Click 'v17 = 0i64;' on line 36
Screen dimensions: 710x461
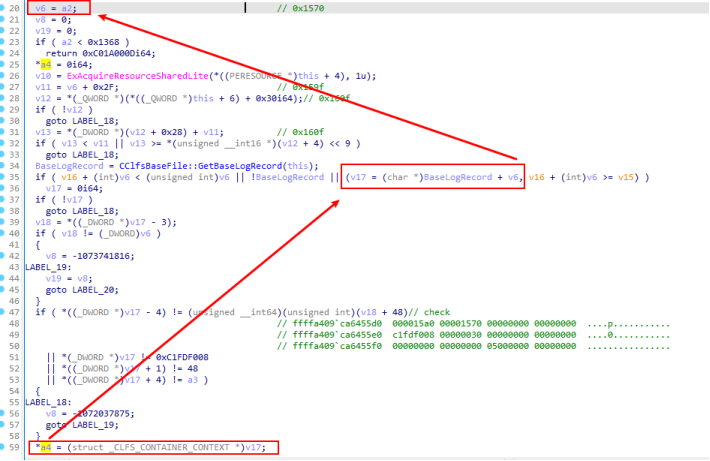pyautogui.click(x=74, y=188)
